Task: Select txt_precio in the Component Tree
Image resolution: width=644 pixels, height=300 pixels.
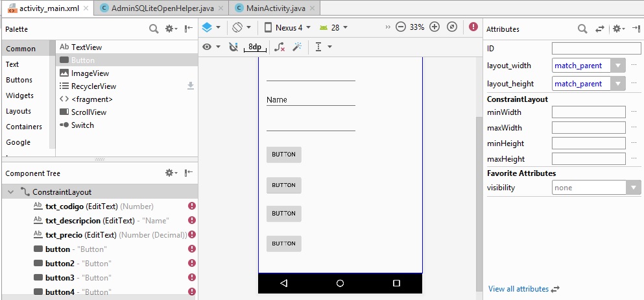Action: pyautogui.click(x=64, y=235)
